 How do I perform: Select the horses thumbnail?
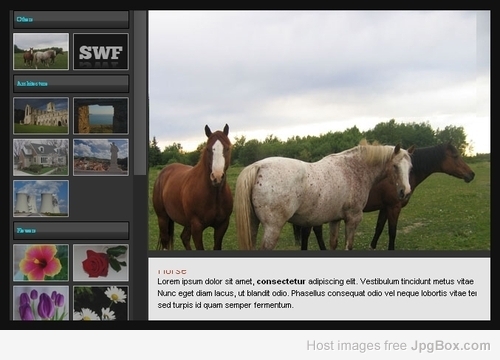click(41, 51)
